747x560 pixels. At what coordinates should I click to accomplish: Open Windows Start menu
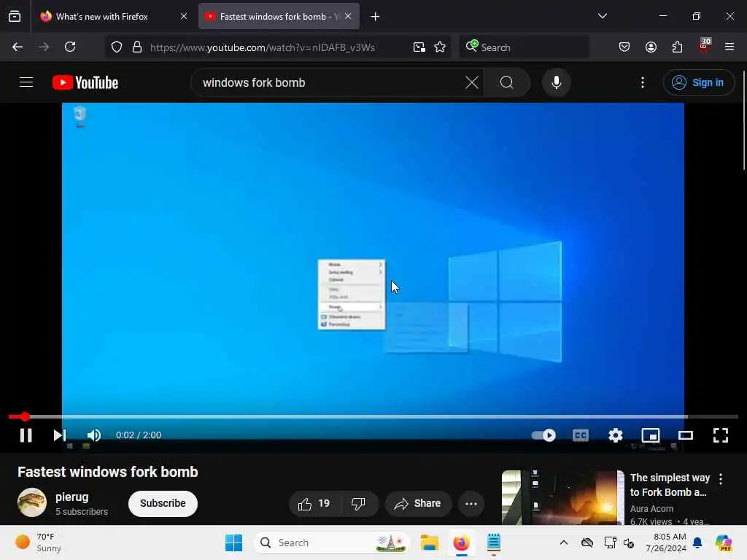(x=233, y=542)
